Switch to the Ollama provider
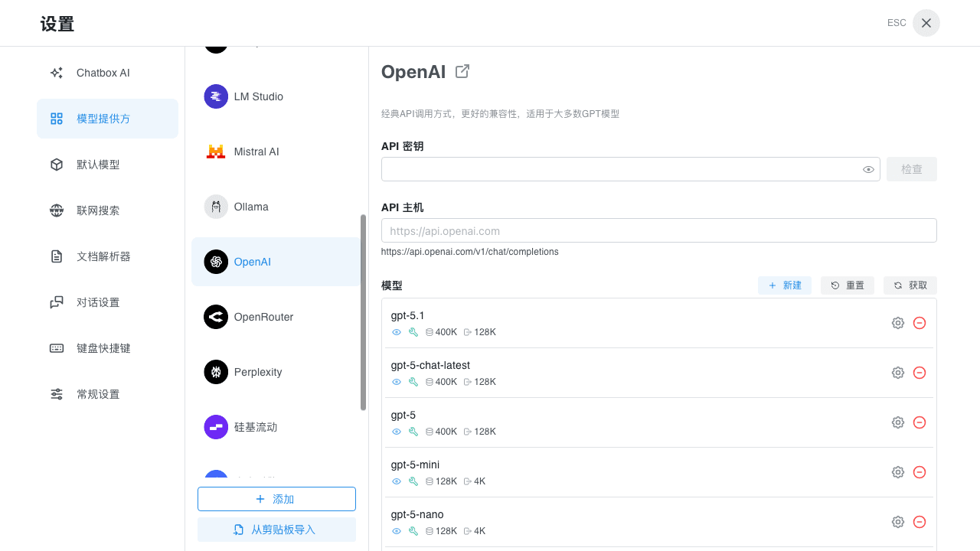Image resolution: width=980 pixels, height=551 pixels. [249, 207]
